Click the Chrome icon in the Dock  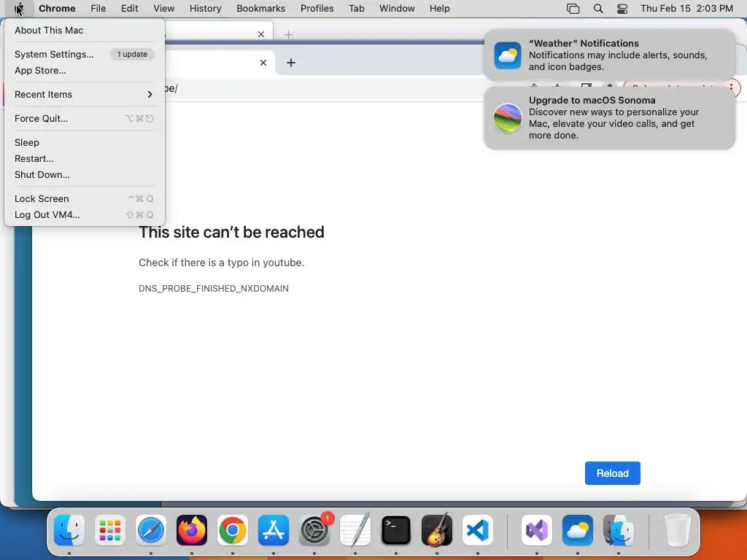[233, 530]
